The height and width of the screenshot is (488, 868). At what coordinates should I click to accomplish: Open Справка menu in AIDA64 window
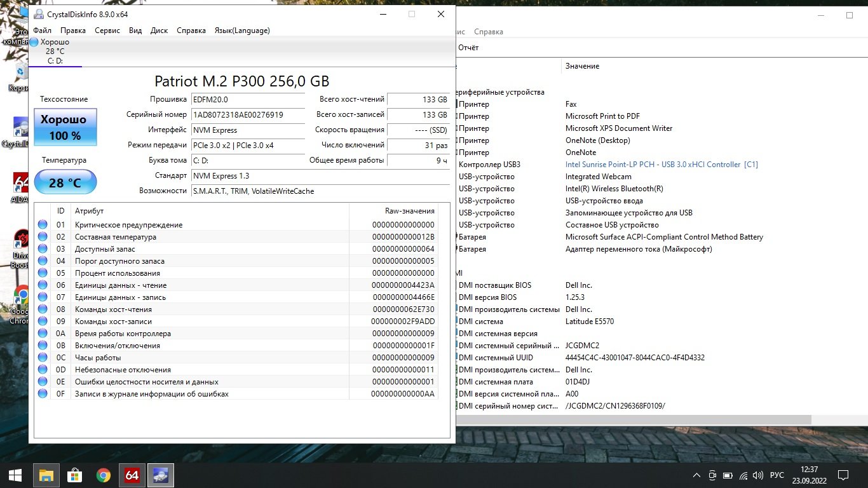click(x=489, y=32)
